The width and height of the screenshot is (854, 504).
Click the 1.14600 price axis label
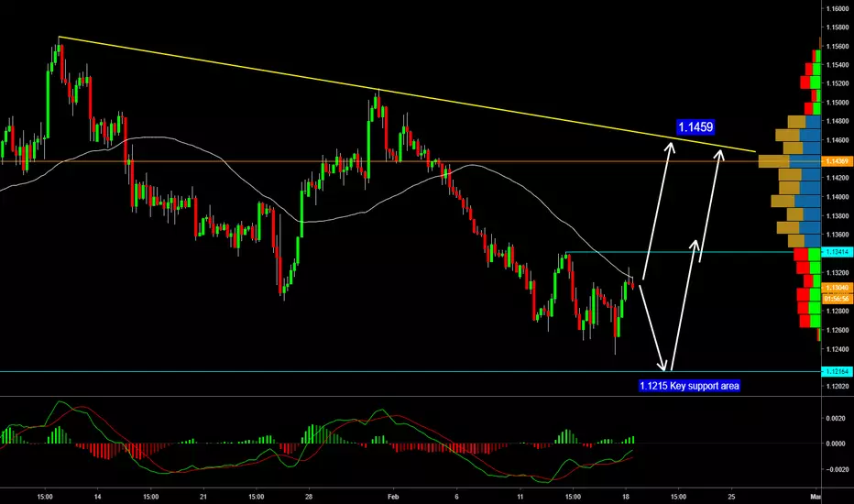838,140
